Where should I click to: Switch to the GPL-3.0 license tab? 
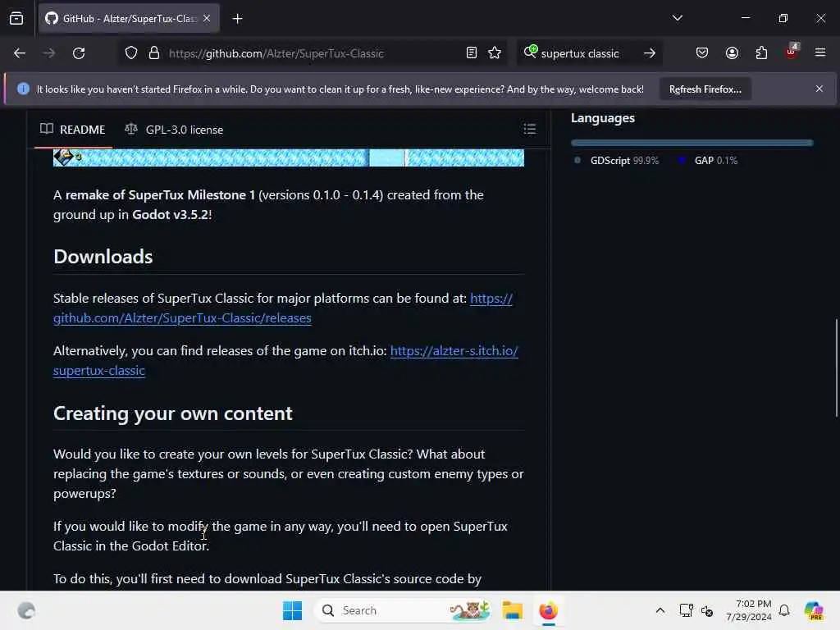coord(174,130)
